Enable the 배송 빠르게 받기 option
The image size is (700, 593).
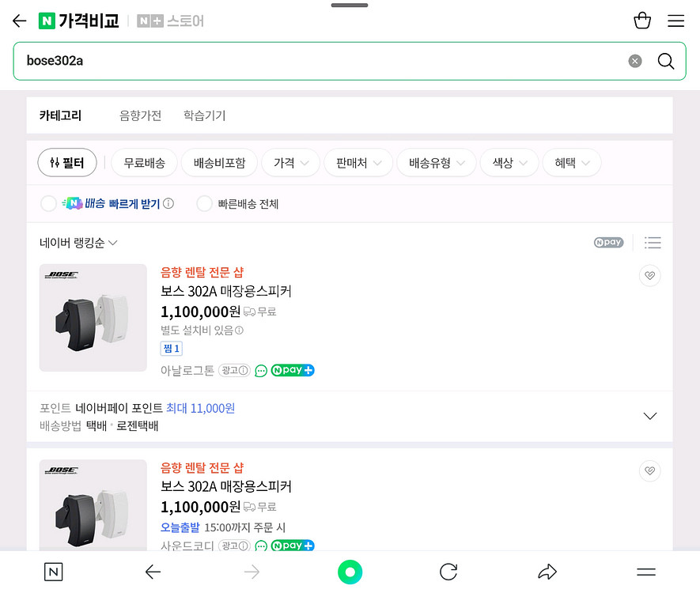coord(49,204)
